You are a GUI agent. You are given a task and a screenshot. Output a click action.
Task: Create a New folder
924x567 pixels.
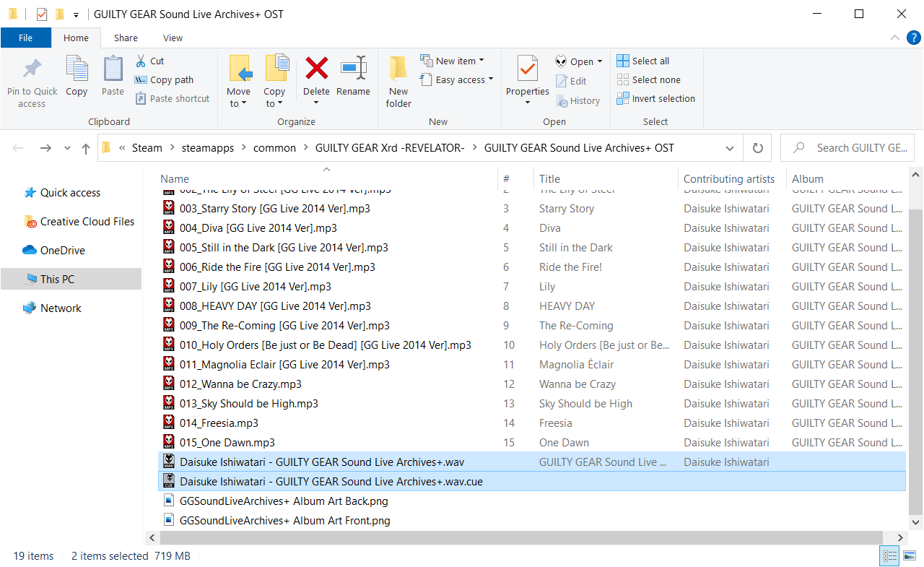pos(398,81)
